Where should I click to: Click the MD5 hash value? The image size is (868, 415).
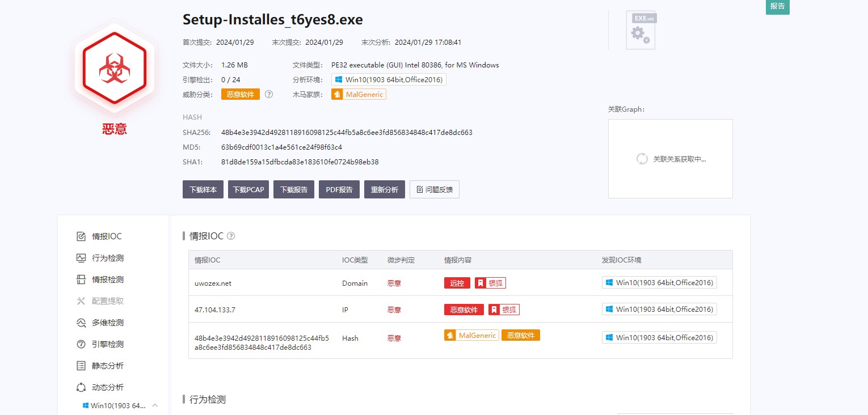click(x=281, y=147)
